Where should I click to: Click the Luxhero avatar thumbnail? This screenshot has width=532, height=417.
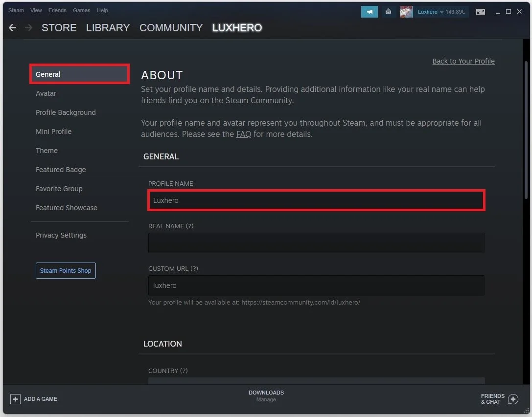tap(406, 12)
